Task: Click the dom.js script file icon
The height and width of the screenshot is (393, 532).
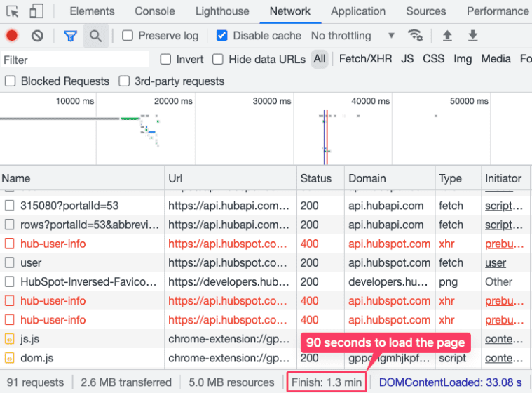Action: (10, 358)
